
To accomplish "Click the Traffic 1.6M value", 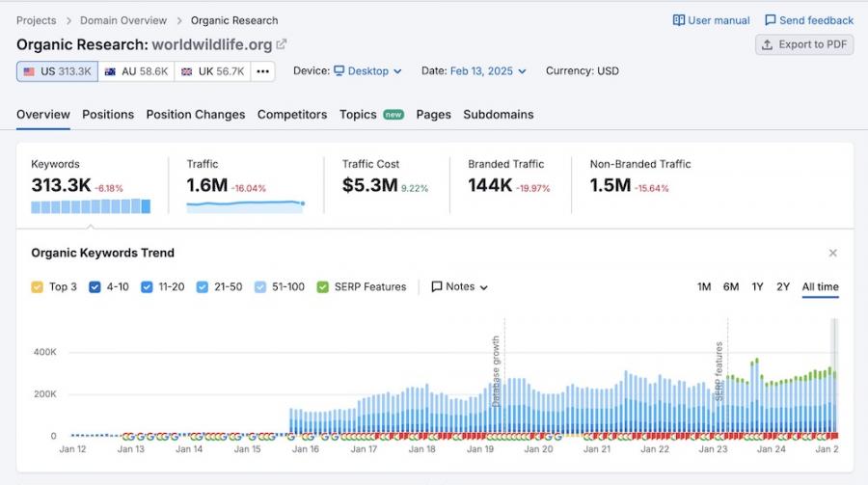I will pyautogui.click(x=207, y=185).
